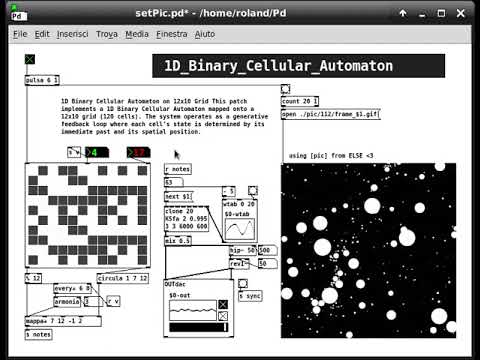Viewport: 480px width, 360px height.
Task: Select the pulsa 6 1 object
Action: (42, 80)
